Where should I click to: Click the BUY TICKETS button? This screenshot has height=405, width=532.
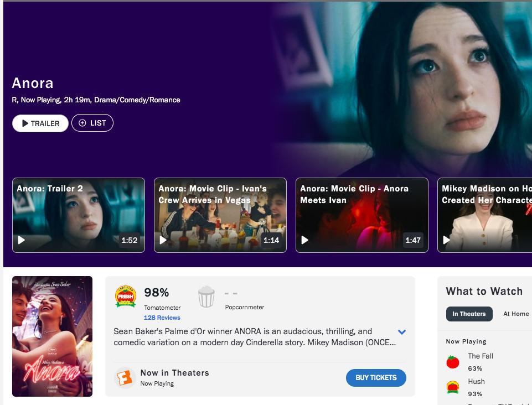point(376,377)
